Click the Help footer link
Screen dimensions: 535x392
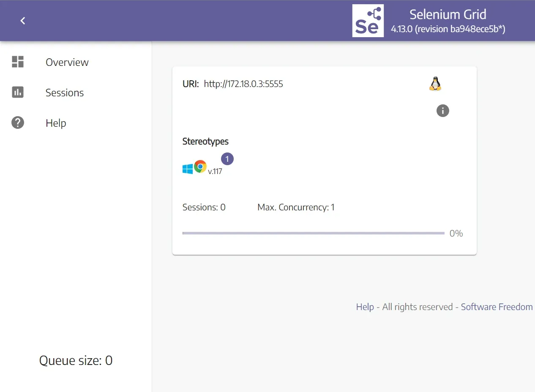click(x=365, y=307)
